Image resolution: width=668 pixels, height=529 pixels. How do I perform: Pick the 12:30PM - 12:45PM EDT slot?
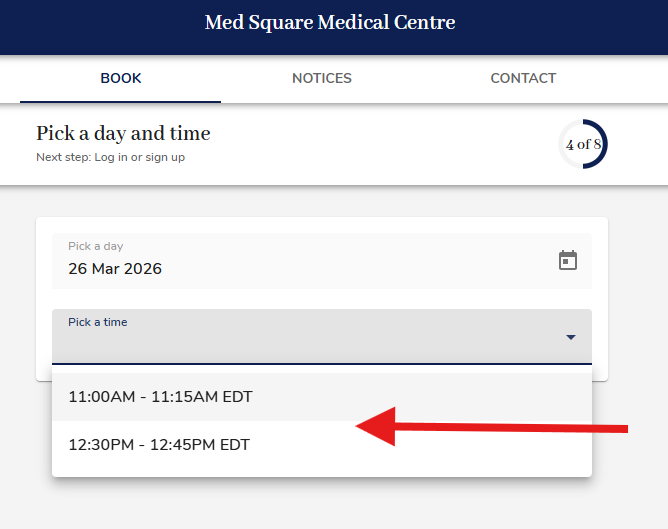[x=158, y=445]
